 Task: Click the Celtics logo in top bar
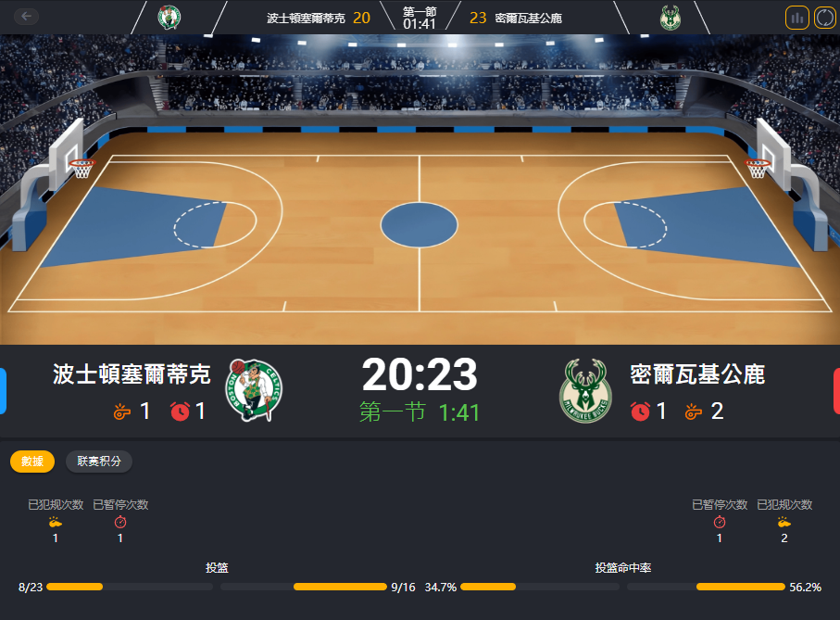pyautogui.click(x=169, y=18)
